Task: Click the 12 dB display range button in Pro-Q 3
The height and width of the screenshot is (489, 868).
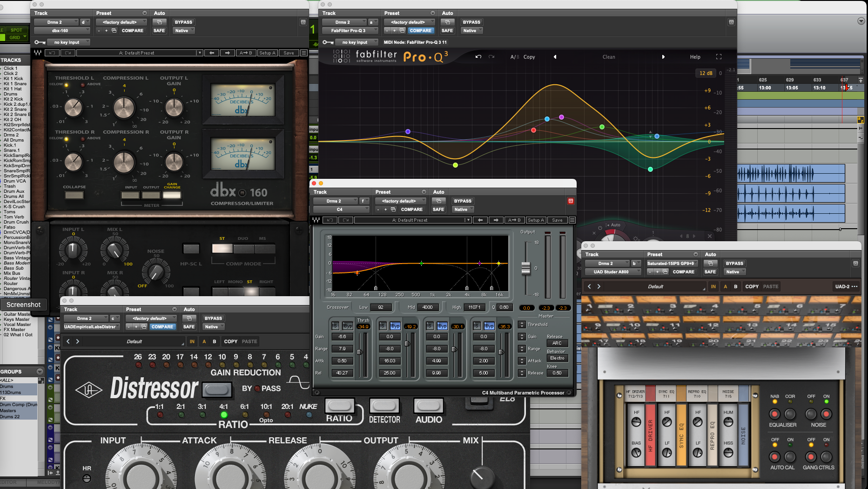Action: click(706, 73)
